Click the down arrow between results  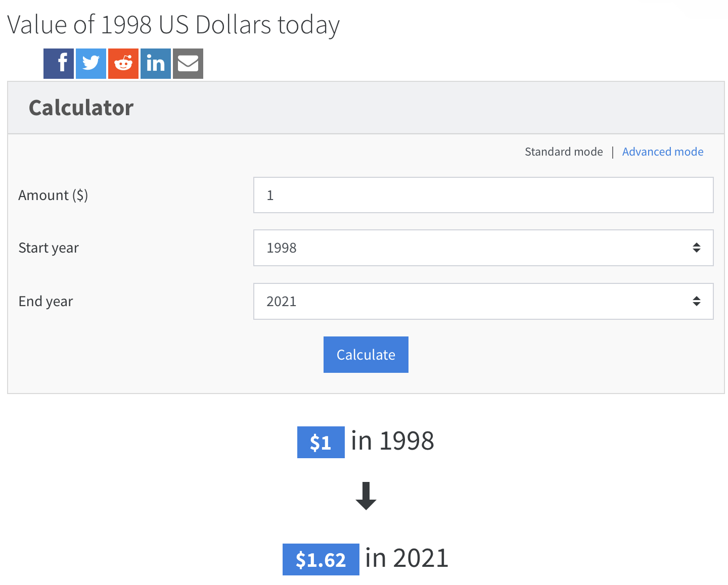[366, 496]
